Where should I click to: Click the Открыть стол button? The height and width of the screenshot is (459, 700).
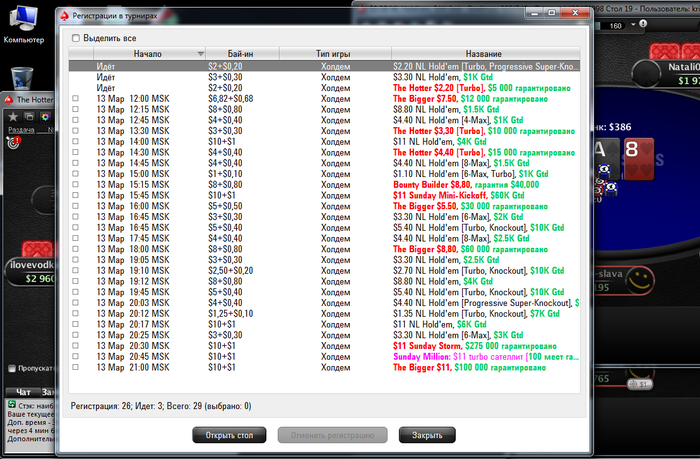tap(229, 435)
